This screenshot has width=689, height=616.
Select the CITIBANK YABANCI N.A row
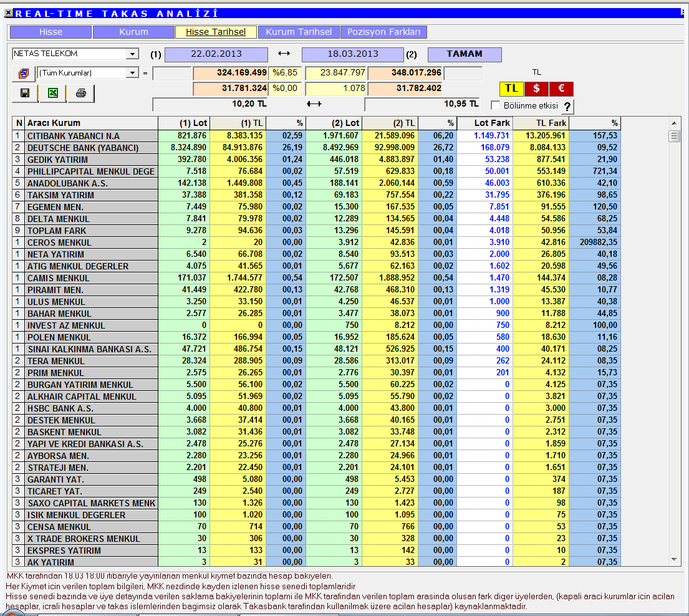[x=316, y=136]
